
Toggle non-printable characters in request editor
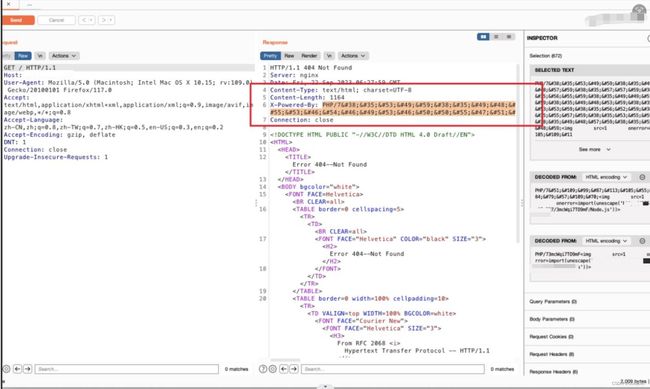(40, 56)
